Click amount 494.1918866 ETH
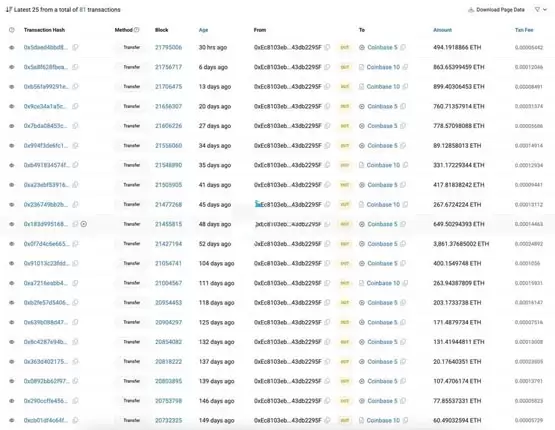 pos(457,47)
